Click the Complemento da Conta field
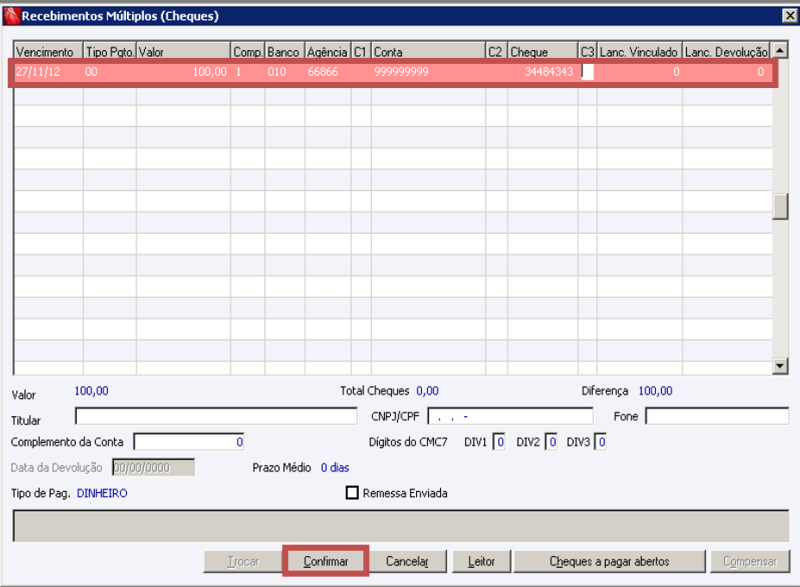800x587 pixels. point(189,442)
